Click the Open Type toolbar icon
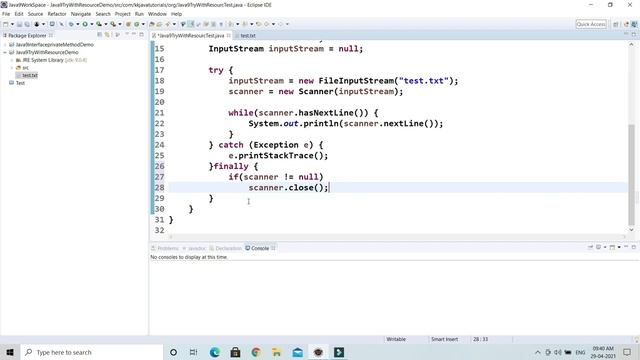640x360 pixels. (151, 24)
